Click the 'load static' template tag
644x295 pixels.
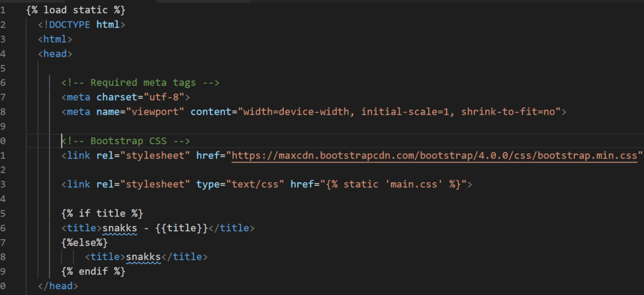(x=75, y=10)
